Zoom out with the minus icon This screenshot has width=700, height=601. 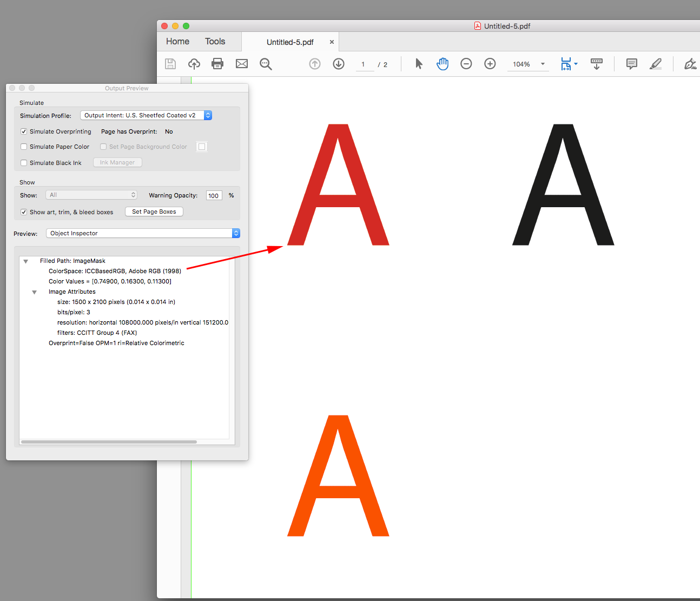click(466, 64)
